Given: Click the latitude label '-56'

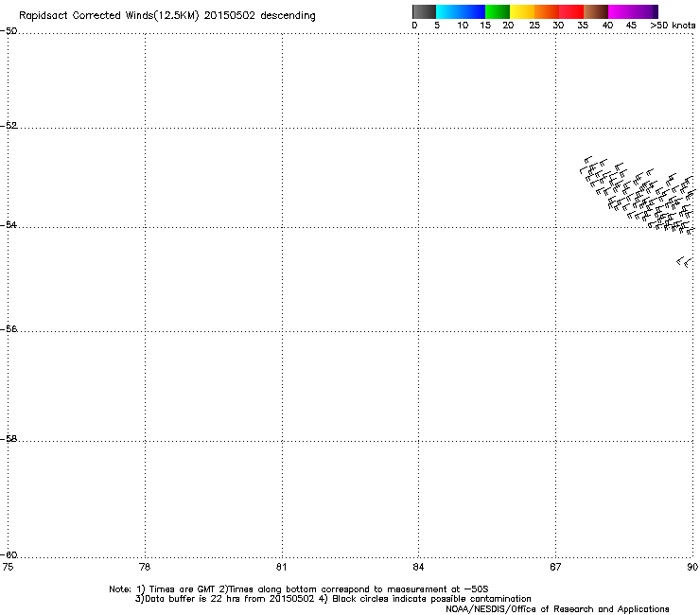Looking at the screenshot, I should pyautogui.click(x=9, y=328).
